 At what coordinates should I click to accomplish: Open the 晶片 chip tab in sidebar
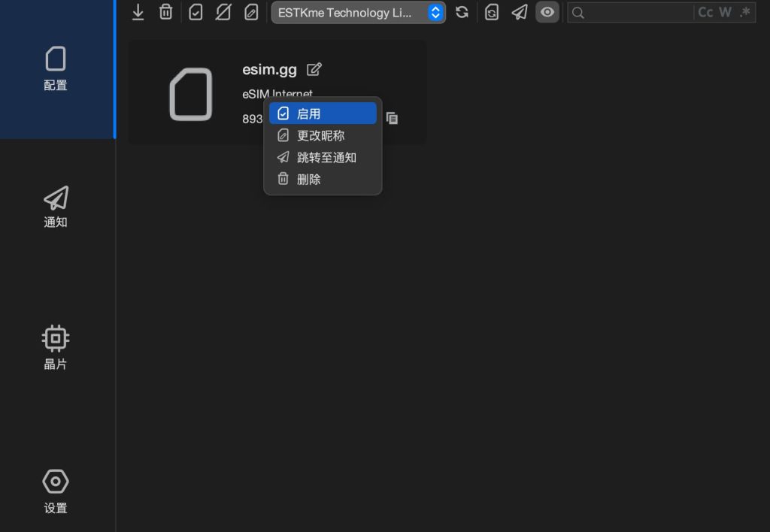click(56, 348)
